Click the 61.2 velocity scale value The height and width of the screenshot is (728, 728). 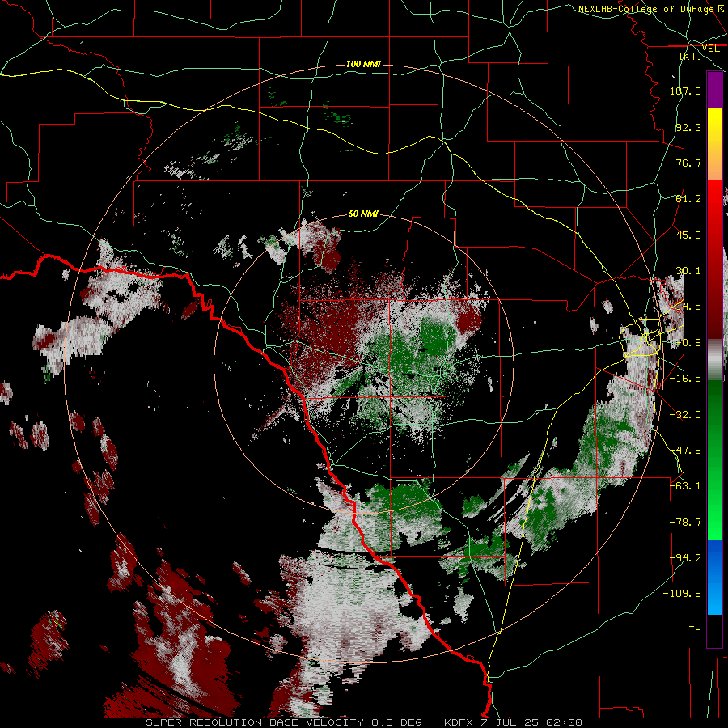coord(688,199)
